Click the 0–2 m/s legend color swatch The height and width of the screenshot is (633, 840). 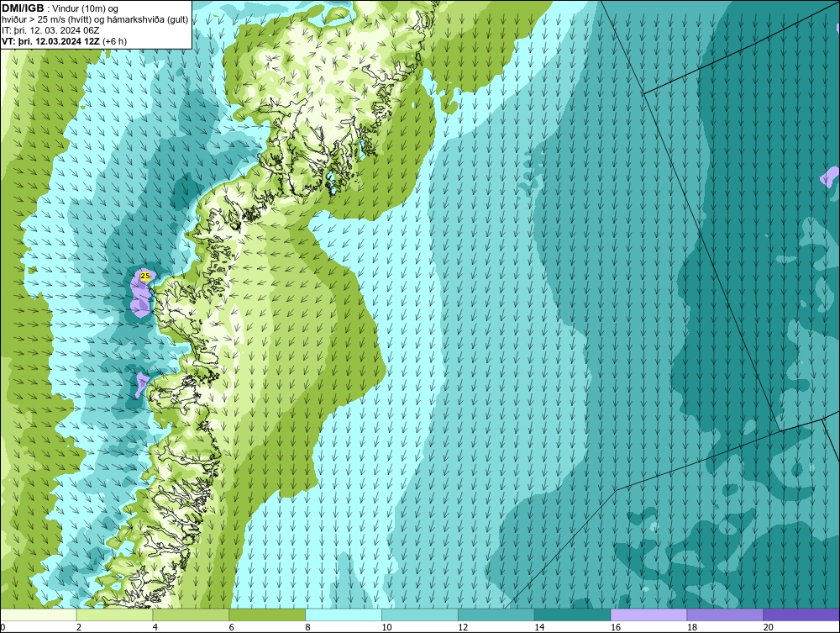[39, 615]
